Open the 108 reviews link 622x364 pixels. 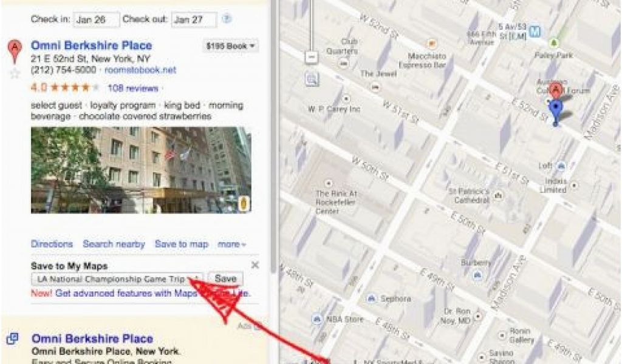pos(133,88)
